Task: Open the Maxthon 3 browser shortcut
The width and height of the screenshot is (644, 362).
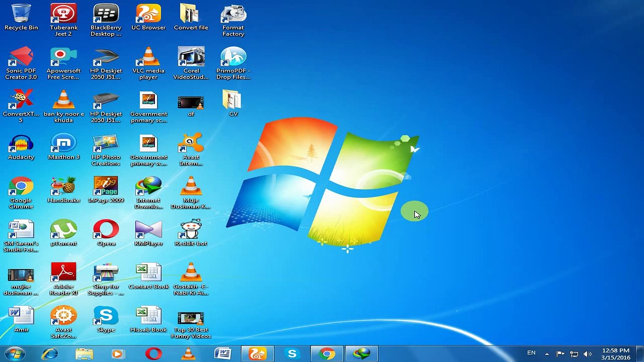Action: tap(63, 147)
